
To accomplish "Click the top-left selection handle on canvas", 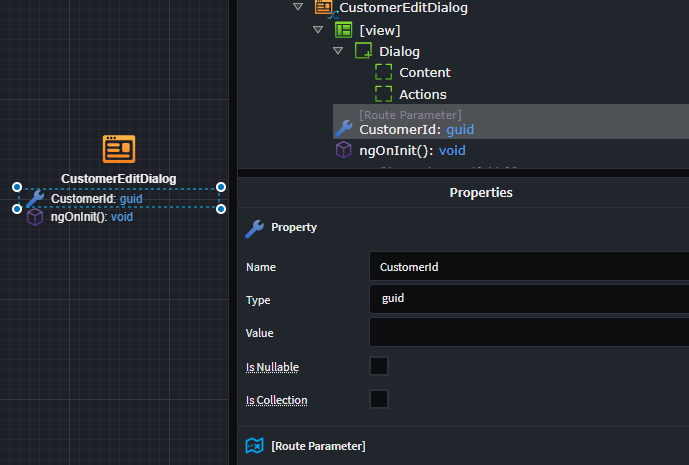I will point(17,187).
